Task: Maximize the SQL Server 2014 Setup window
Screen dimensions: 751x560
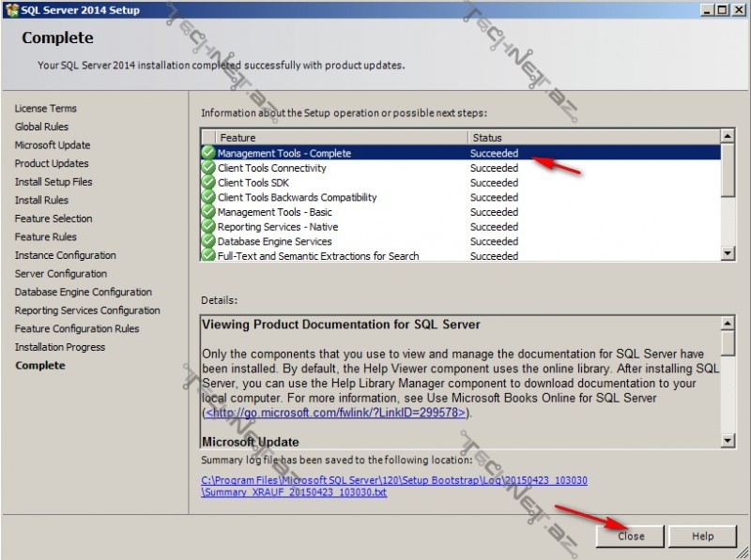Action: click(x=722, y=9)
